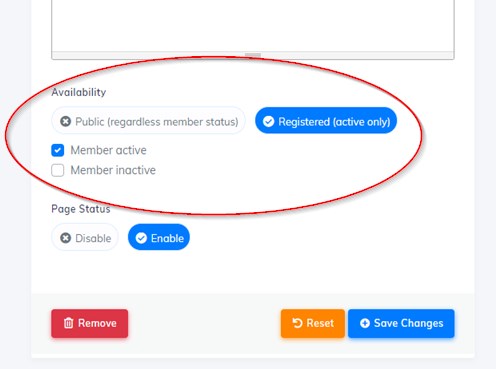The image size is (496, 369).
Task: Uncheck the Member active checkbox
Action: [x=58, y=150]
